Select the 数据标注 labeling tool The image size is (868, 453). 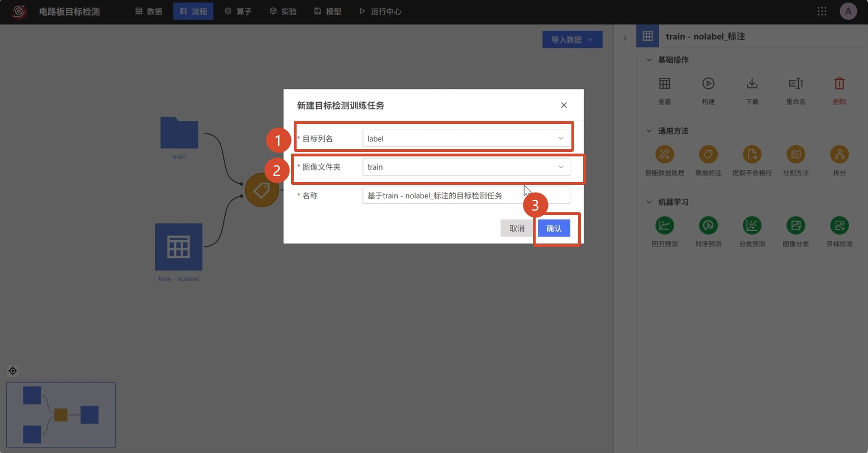[x=708, y=154]
